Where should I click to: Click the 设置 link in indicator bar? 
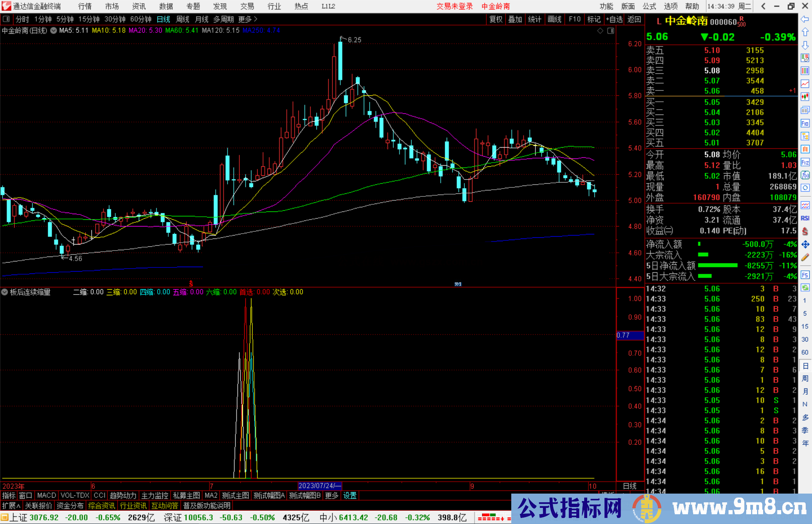coord(350,495)
